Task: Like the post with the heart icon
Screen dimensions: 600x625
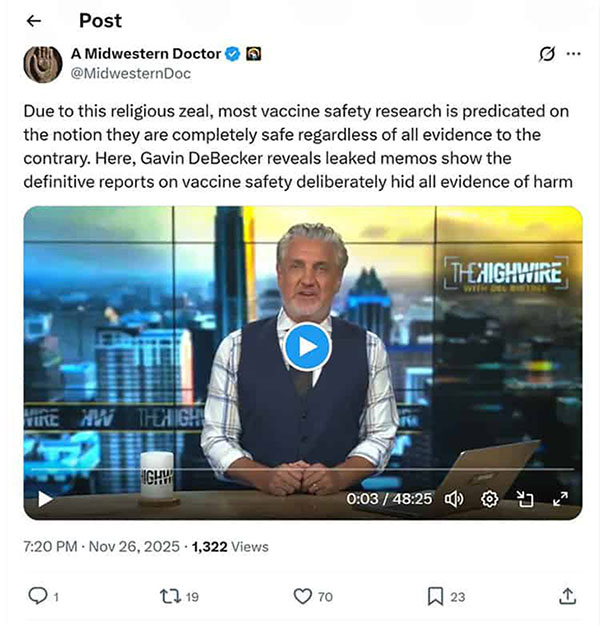Action: point(303,597)
